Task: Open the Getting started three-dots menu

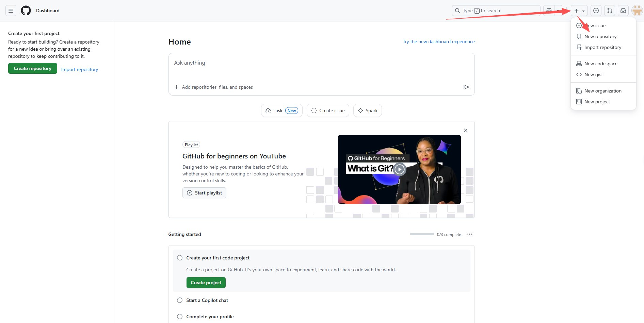Action: [x=469, y=234]
